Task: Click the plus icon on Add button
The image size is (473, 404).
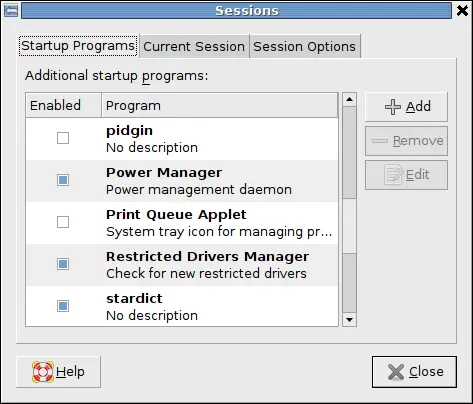Action: (x=393, y=107)
